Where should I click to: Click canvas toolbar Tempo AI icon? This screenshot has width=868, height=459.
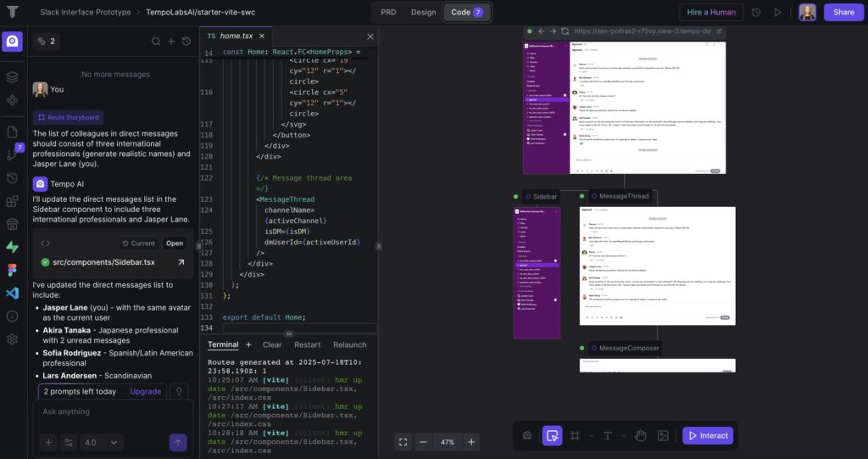click(527, 436)
